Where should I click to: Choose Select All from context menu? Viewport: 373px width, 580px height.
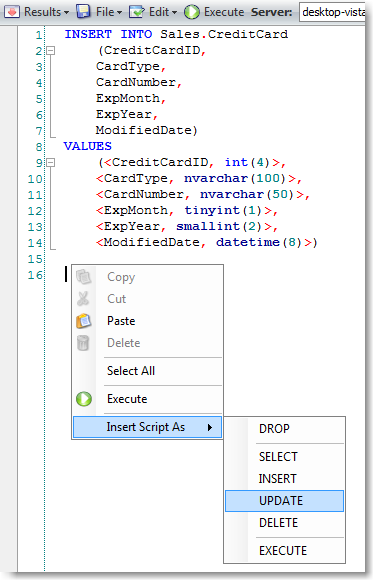[x=148, y=371]
